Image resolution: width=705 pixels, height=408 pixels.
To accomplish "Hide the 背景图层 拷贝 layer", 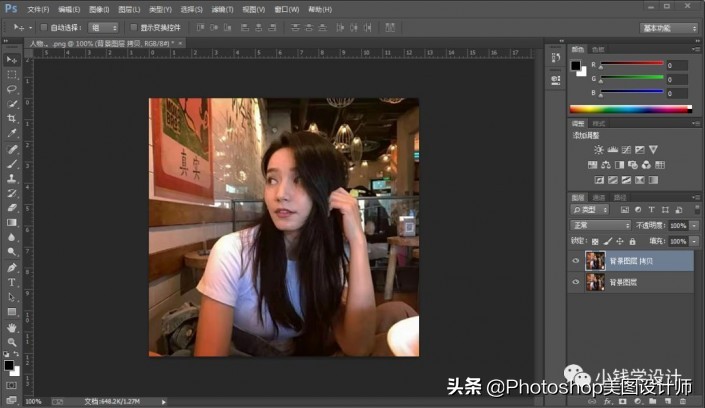I will 576,261.
